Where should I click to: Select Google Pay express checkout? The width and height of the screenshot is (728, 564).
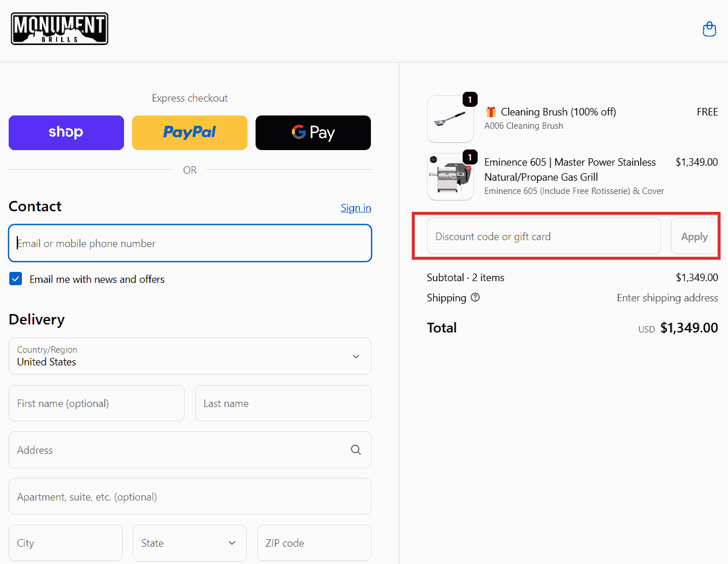(313, 133)
